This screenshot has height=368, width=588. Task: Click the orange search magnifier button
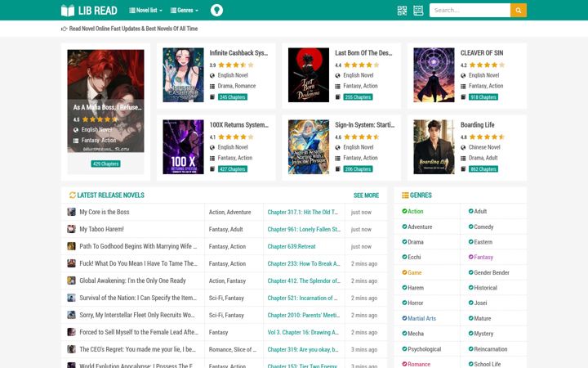[519, 10]
